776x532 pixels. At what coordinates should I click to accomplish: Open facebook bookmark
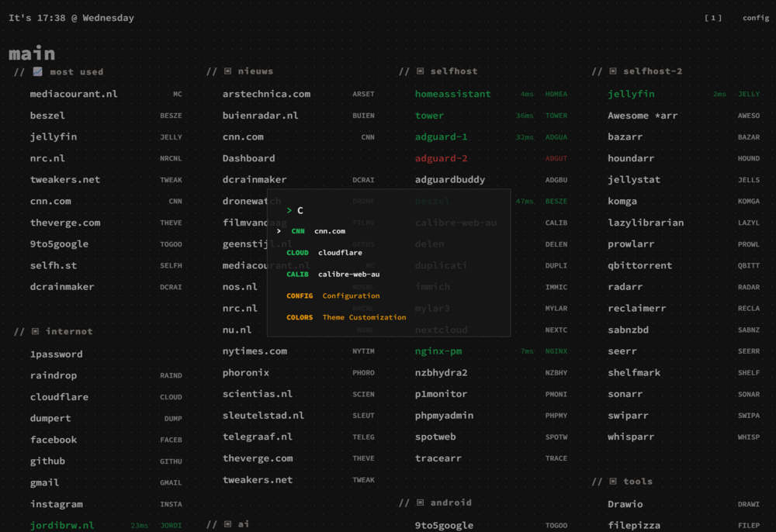(x=54, y=440)
